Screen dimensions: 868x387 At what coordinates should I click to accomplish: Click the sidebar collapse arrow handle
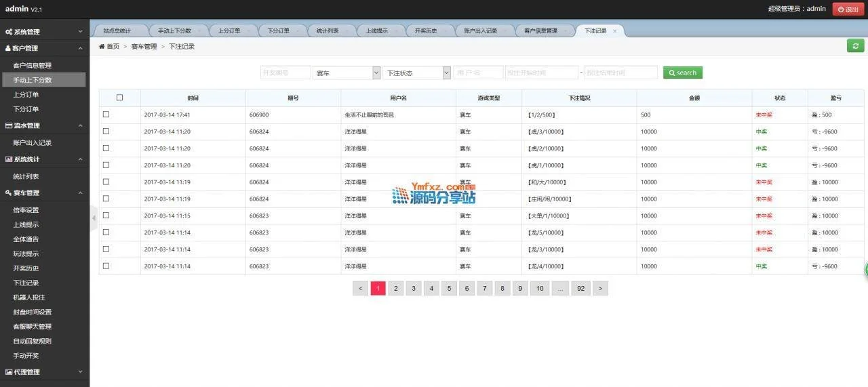coord(94,218)
